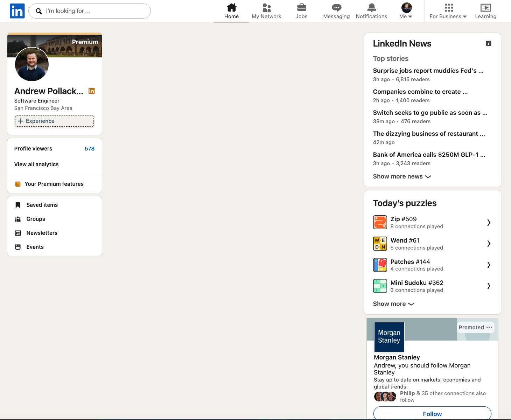Image resolution: width=511 pixels, height=420 pixels.
Task: Click Andrew's profile photo
Action: (32, 64)
